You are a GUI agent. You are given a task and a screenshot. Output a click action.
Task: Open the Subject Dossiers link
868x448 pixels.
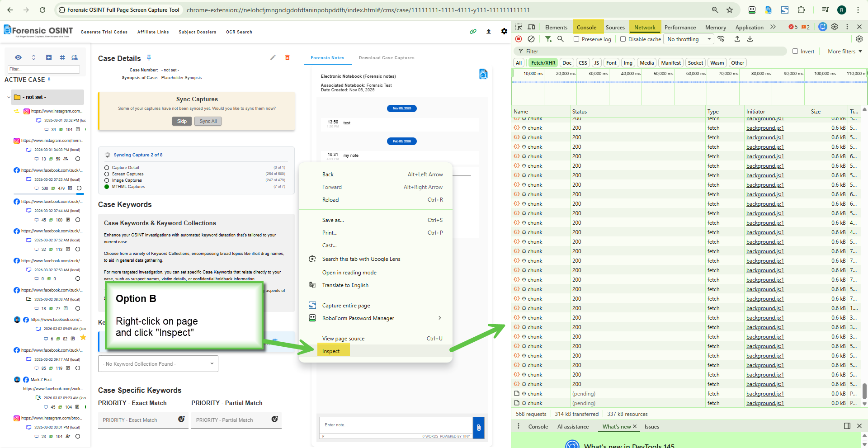point(198,32)
